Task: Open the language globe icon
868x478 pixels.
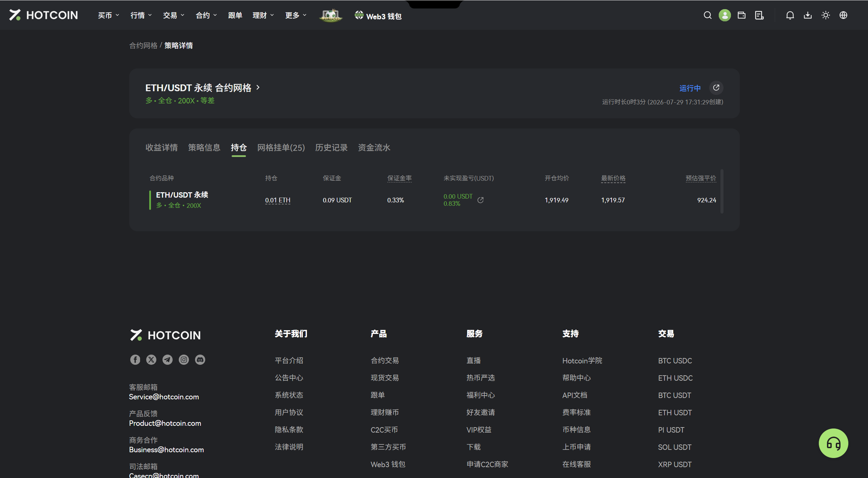Action: (x=843, y=15)
